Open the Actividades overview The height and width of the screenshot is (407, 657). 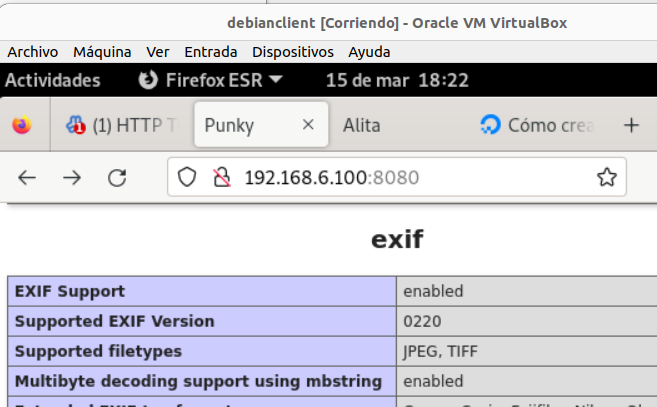(x=54, y=80)
